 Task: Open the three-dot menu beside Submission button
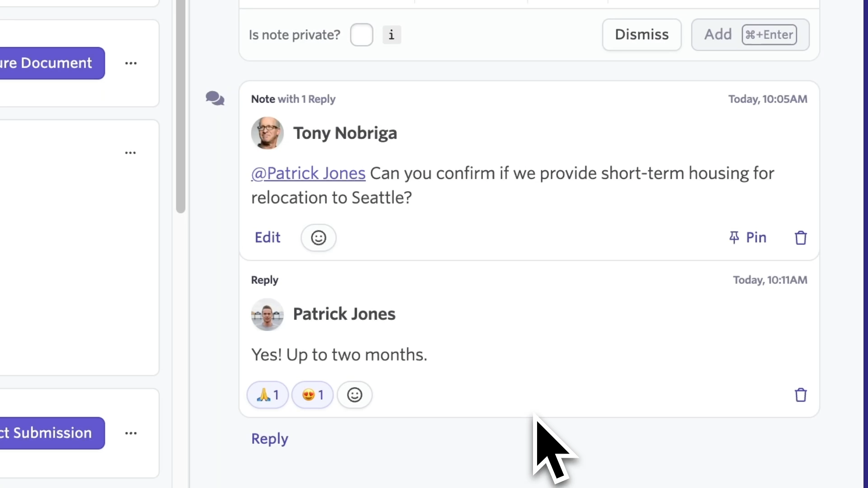coord(131,433)
